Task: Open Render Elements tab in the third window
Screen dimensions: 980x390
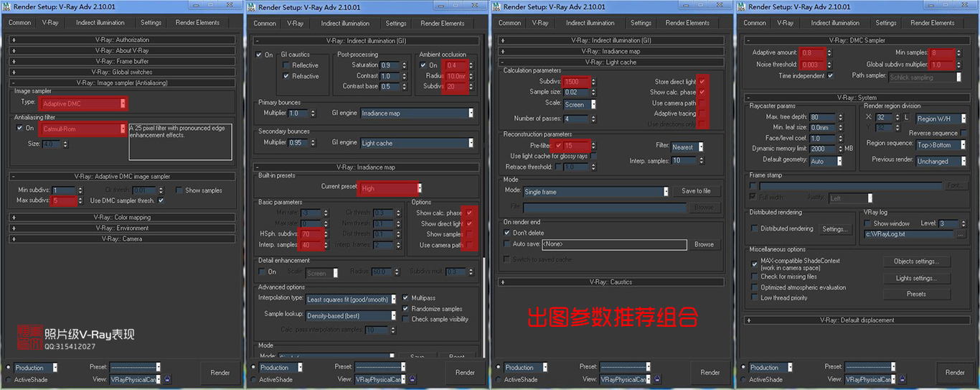Action: (688, 23)
